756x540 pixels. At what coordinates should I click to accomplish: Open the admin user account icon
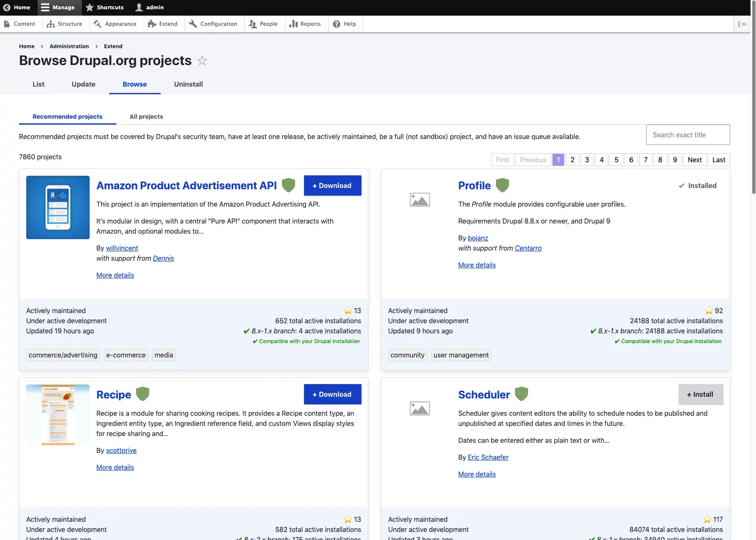click(138, 7)
